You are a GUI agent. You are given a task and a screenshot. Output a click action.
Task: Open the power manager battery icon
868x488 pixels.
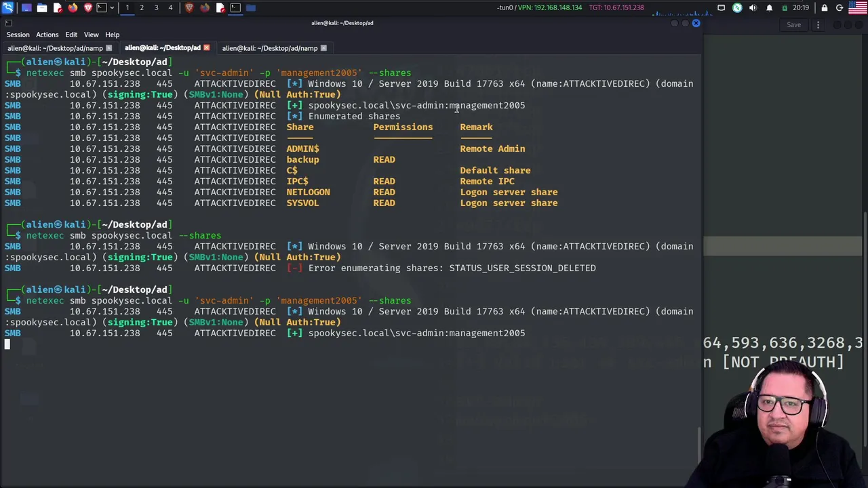(x=785, y=7)
